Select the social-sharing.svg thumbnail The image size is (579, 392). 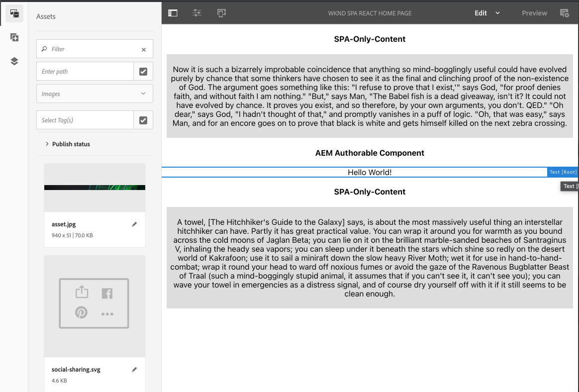pos(95,306)
